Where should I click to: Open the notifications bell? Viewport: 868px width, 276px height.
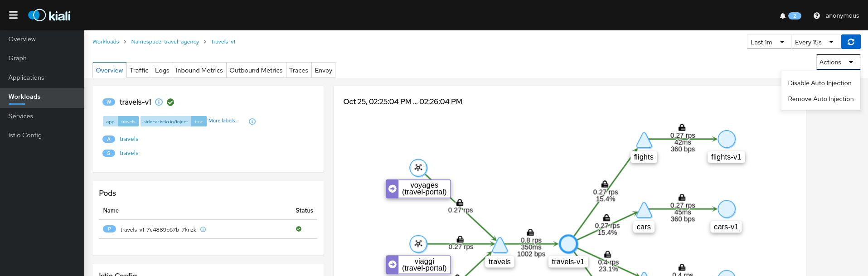(x=782, y=16)
